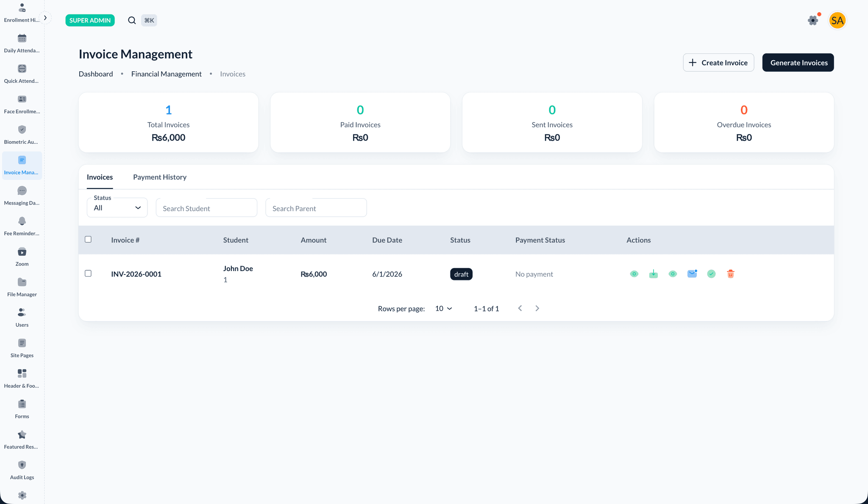Open Zoom in the sidebar

[22, 257]
